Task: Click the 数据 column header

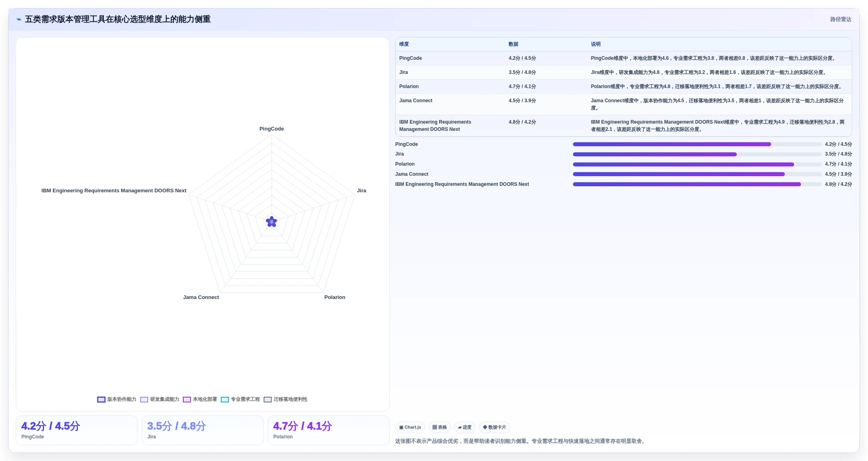Action: [x=513, y=44]
